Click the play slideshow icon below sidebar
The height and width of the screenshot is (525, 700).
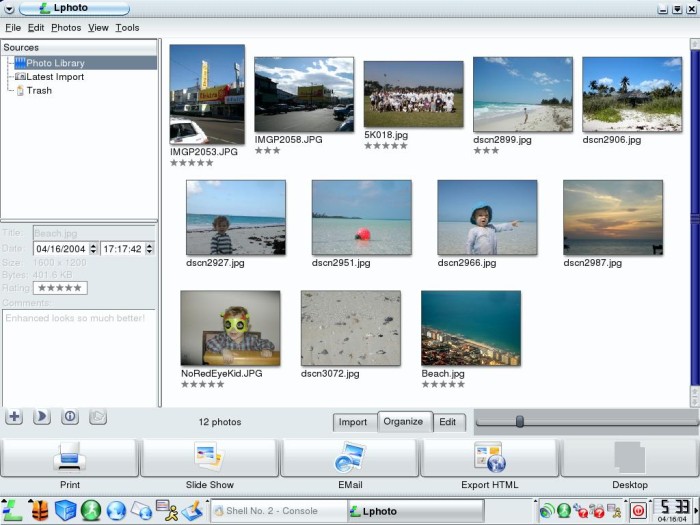click(42, 417)
